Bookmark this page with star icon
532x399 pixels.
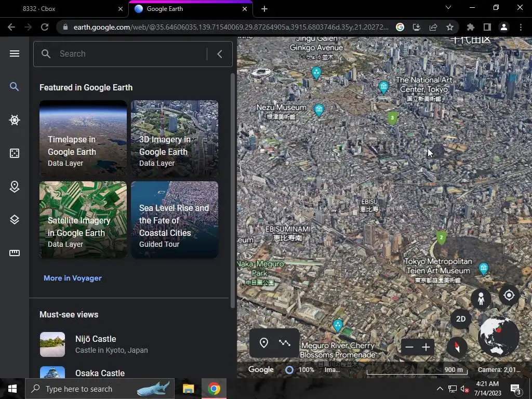pyautogui.click(x=449, y=27)
